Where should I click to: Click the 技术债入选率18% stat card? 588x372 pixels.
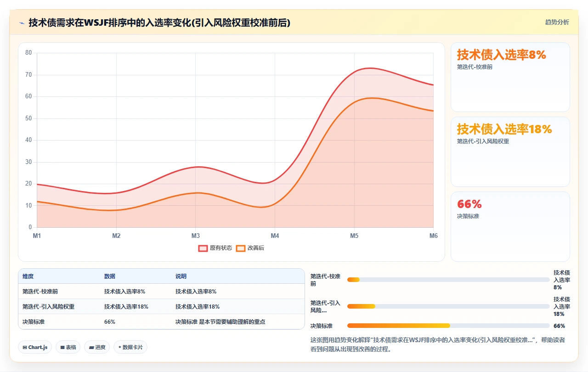(510, 152)
